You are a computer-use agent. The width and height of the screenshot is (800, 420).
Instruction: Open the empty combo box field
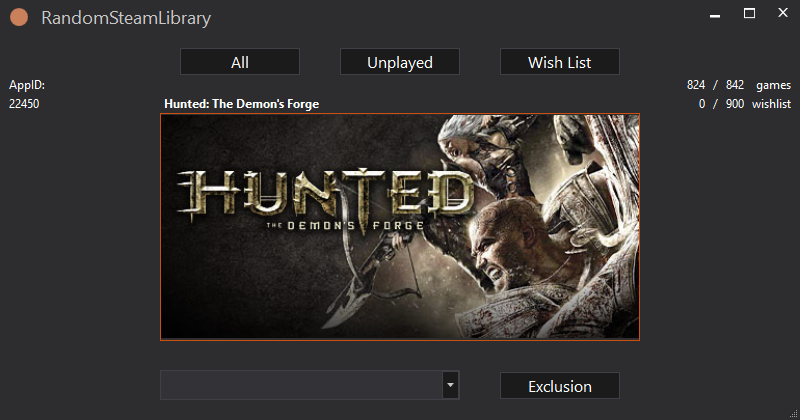[300, 385]
